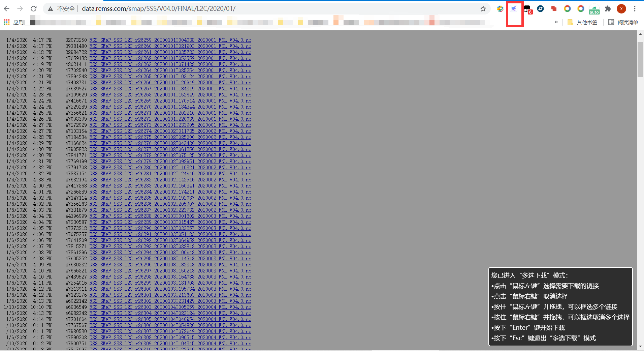Open the extension showing the red 6 badge
The height and width of the screenshot is (351, 644).
(x=527, y=9)
